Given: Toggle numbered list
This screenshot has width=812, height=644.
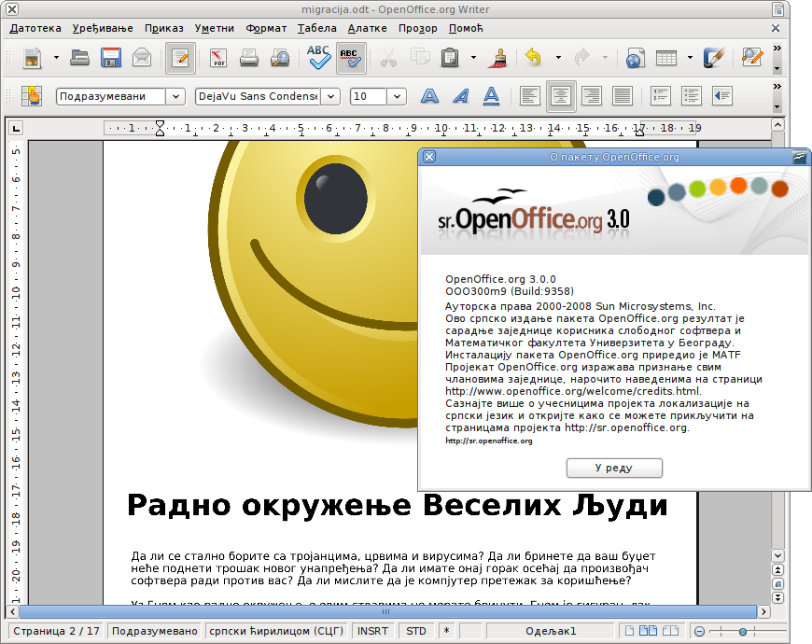Looking at the screenshot, I should pos(661,96).
